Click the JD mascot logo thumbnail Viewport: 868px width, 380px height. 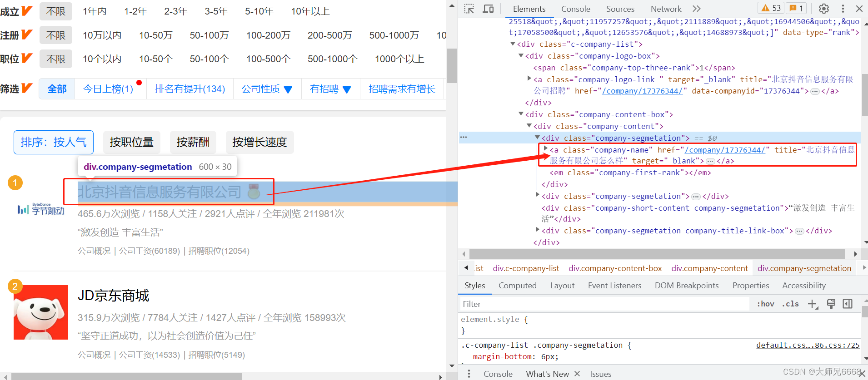[41, 312]
